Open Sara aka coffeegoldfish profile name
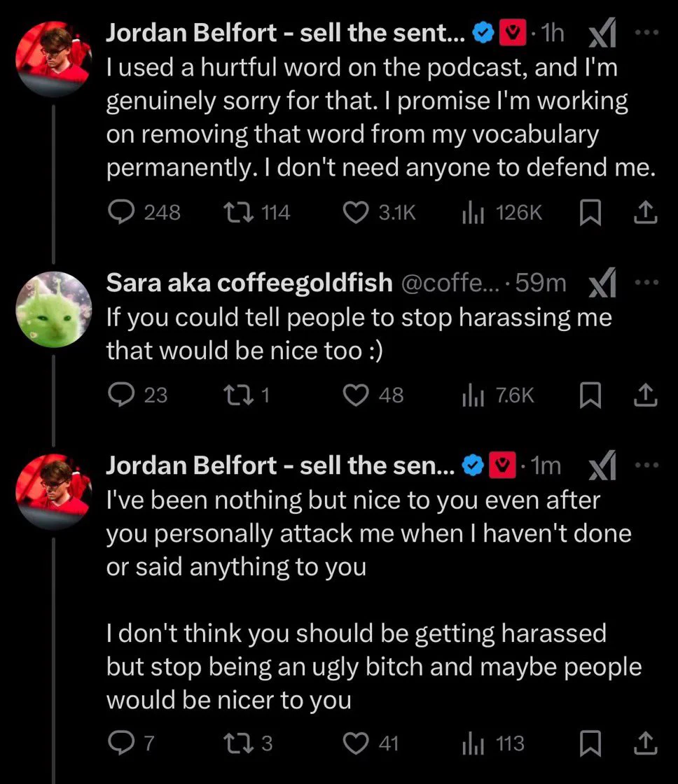Image resolution: width=678 pixels, height=784 pixels. click(x=249, y=283)
